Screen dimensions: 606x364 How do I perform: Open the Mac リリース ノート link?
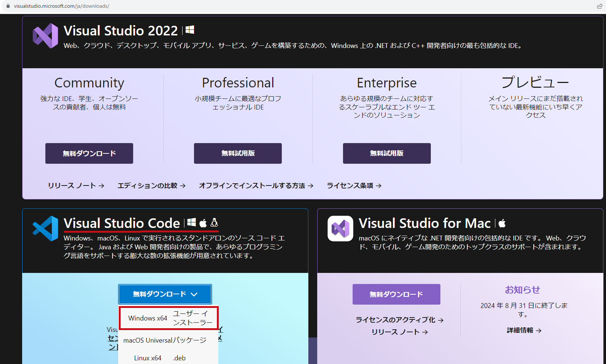[x=399, y=332]
